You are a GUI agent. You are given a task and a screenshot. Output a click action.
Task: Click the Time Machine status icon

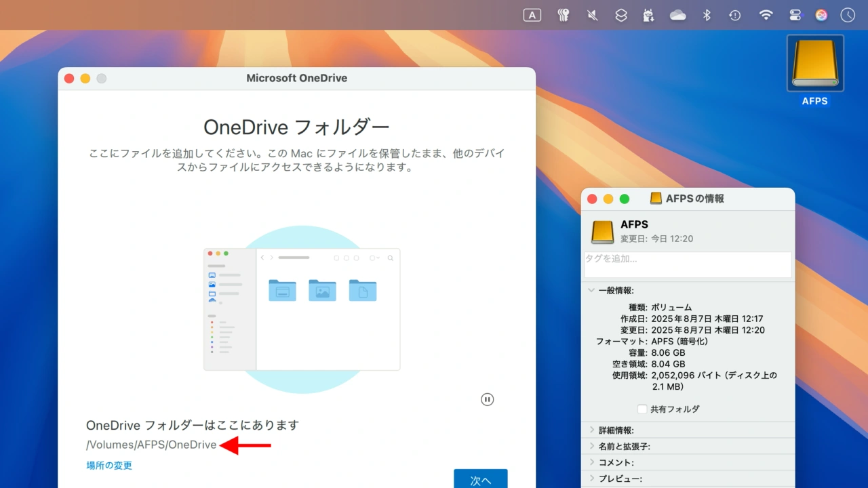pos(734,15)
